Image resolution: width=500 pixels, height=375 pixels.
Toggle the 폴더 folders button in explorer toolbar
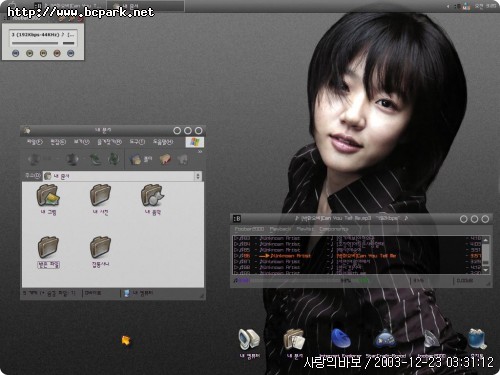tap(141, 160)
